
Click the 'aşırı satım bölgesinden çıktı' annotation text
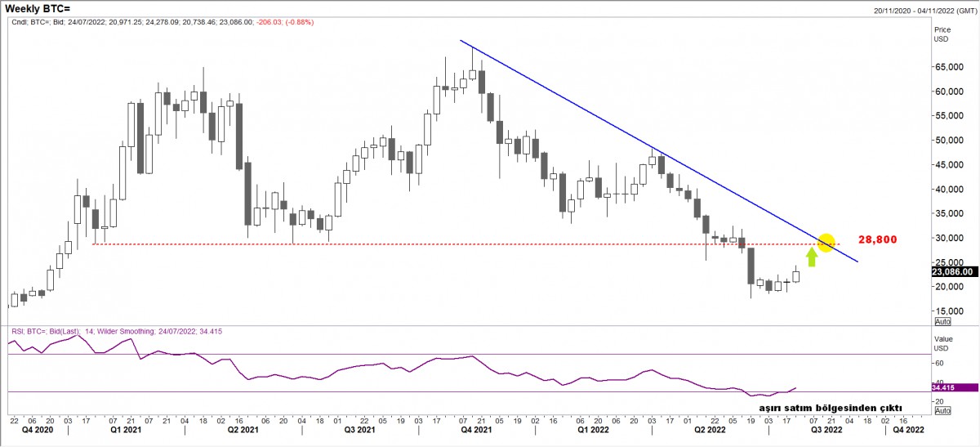[830, 406]
